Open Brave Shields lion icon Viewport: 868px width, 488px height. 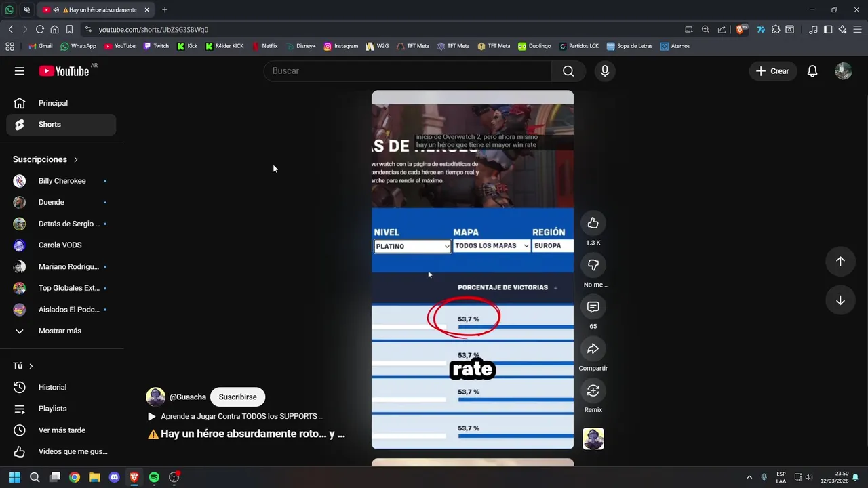click(742, 30)
